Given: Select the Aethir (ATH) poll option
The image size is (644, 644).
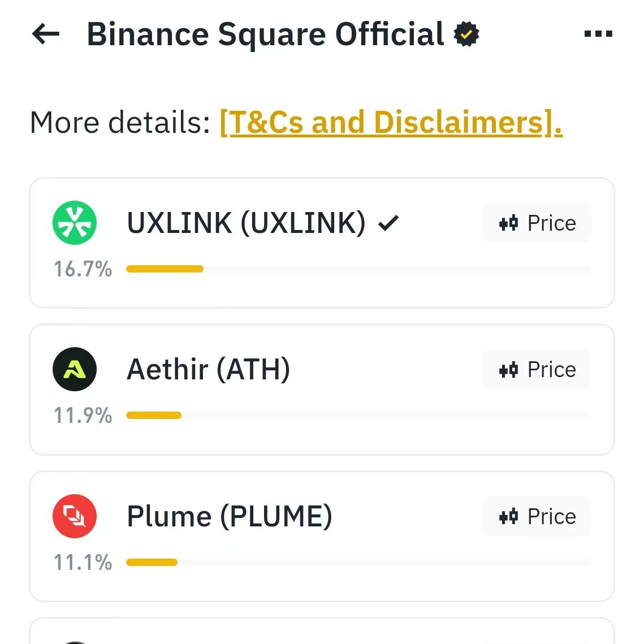Looking at the screenshot, I should pos(322,390).
